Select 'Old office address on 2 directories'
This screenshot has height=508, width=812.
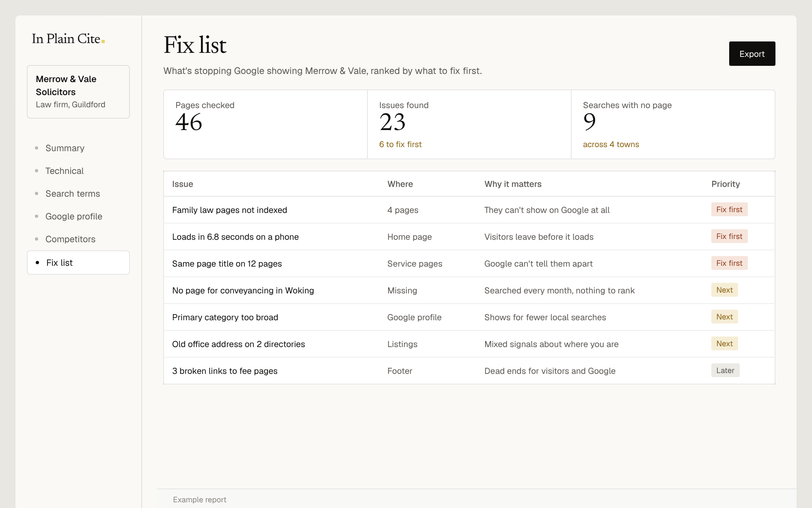tap(239, 344)
